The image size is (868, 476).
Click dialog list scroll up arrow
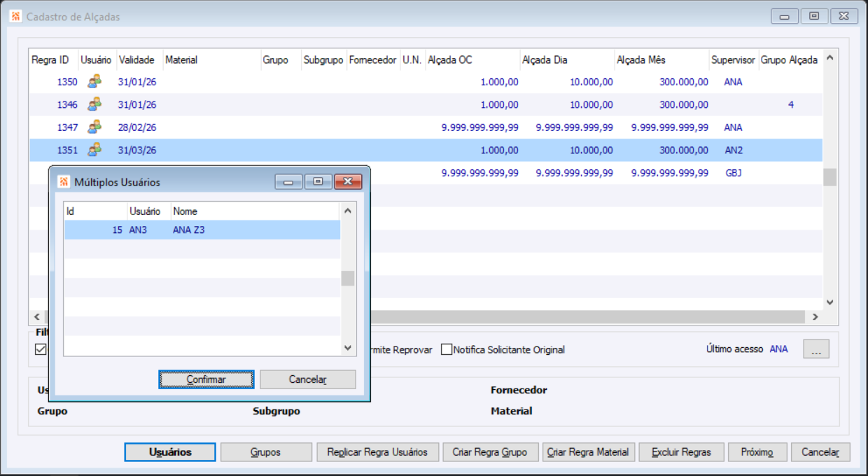pyautogui.click(x=348, y=211)
